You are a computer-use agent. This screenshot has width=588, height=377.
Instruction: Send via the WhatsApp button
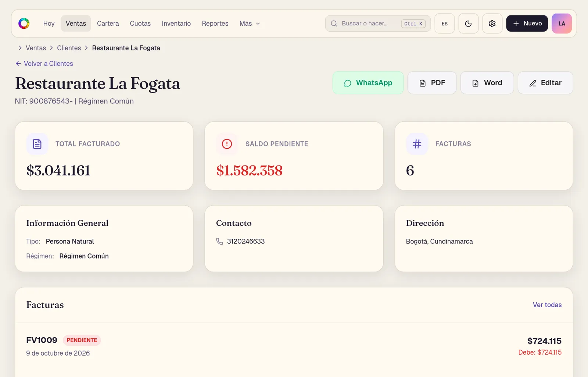click(x=368, y=83)
